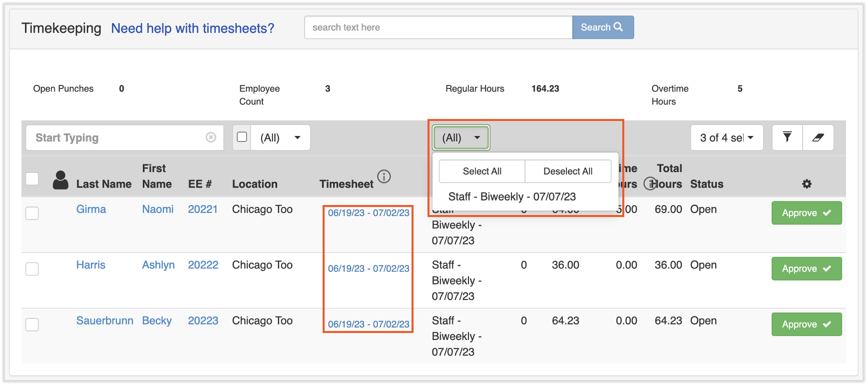Click into the "search text here" field

coord(438,27)
